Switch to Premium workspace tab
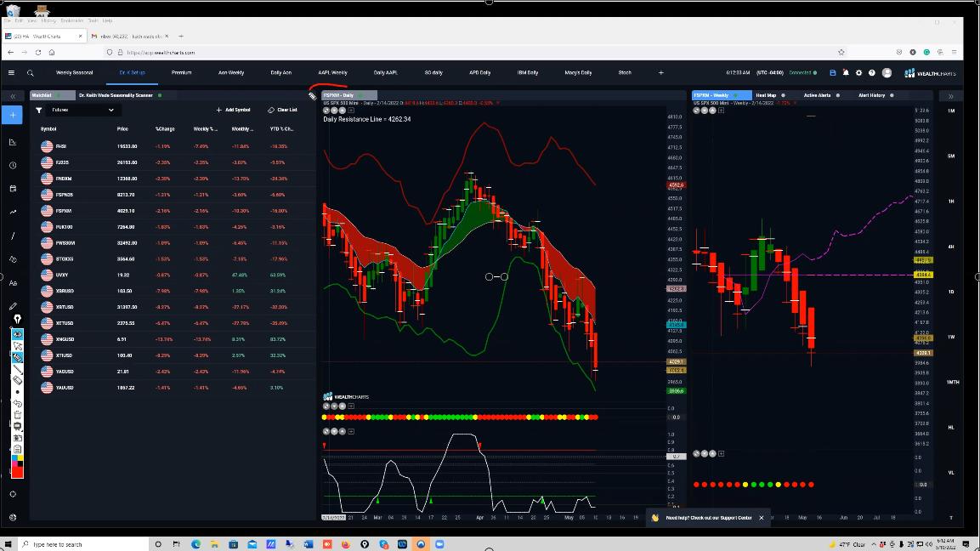Image resolution: width=980 pixels, height=551 pixels. [181, 73]
